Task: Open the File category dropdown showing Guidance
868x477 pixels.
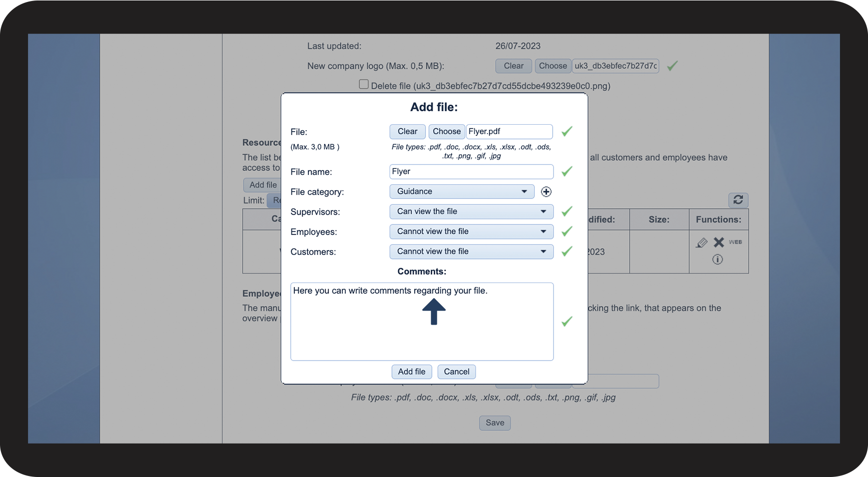Action: point(461,192)
